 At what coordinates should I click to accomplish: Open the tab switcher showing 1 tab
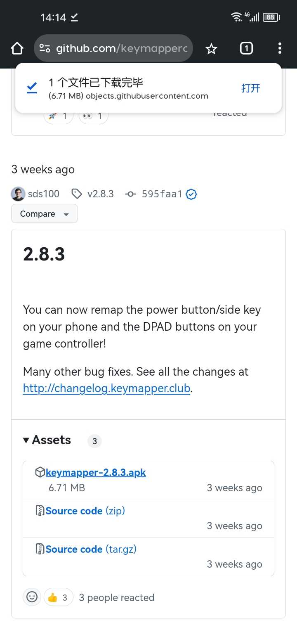coord(246,49)
